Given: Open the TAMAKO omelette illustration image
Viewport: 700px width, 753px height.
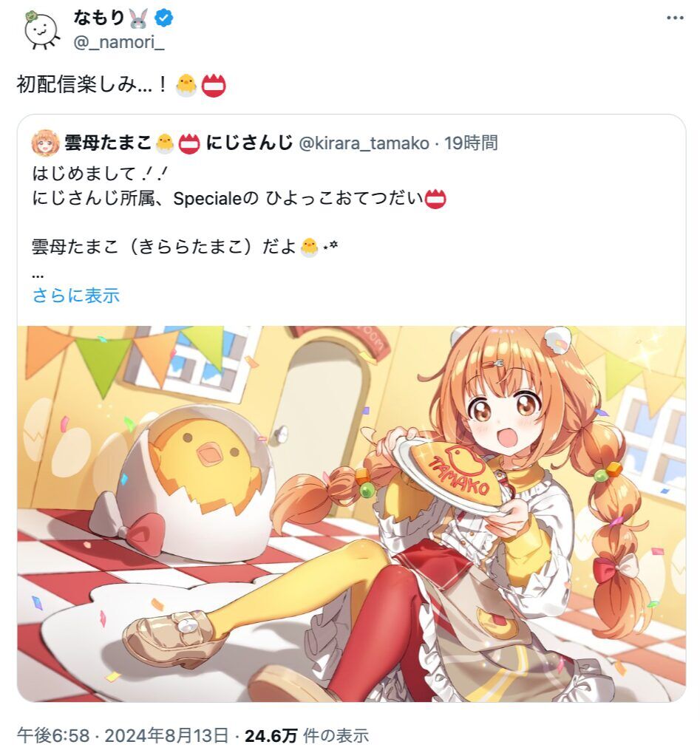Looking at the screenshot, I should (x=351, y=514).
